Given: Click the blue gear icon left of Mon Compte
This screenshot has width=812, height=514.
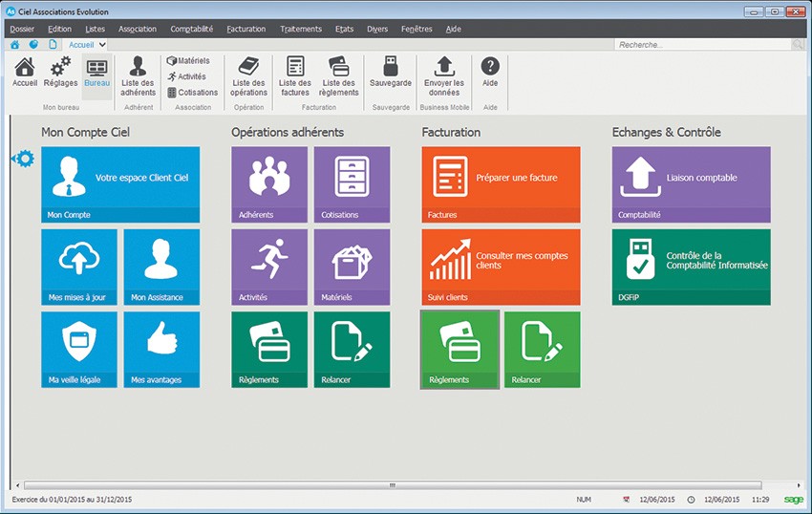Looking at the screenshot, I should [x=24, y=159].
